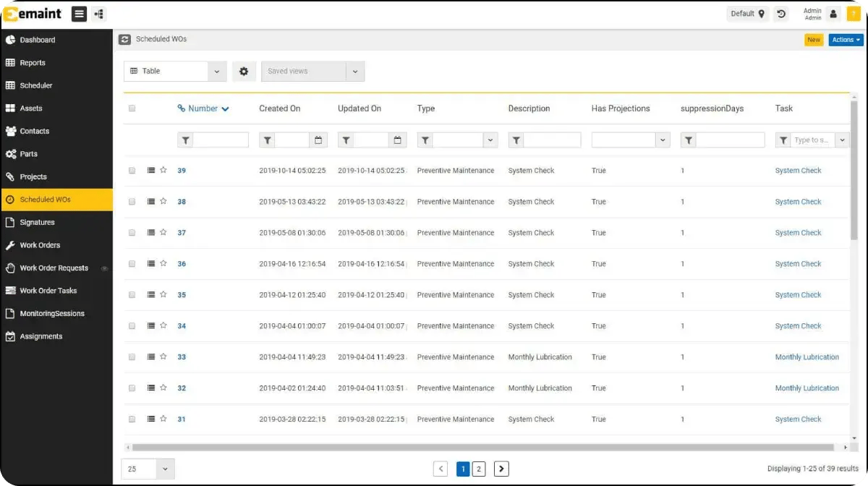
Task: Click the Updated On calendar picker icon
Action: tap(398, 140)
